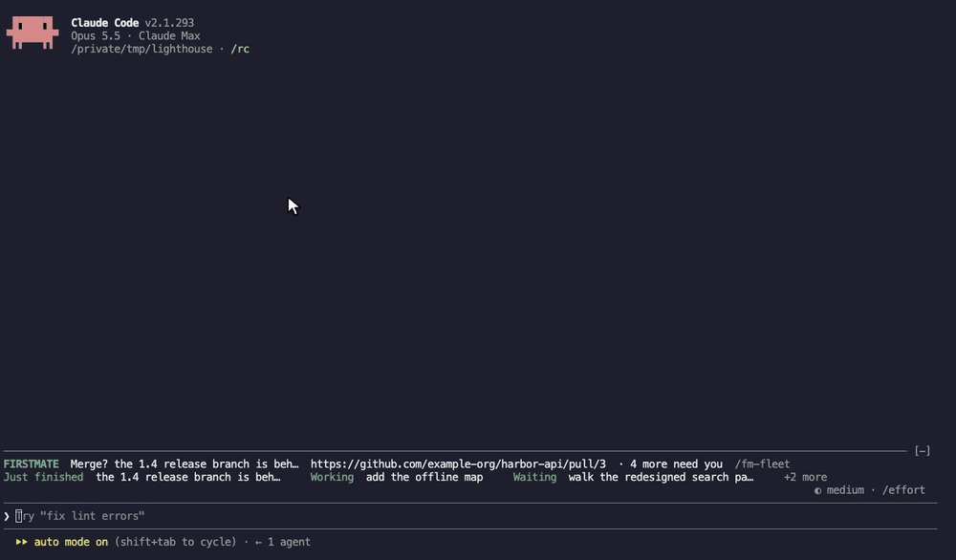Viewport: 956px width, 560px height.
Task: Click the /private/tmp/lighthouse path
Action: point(141,49)
